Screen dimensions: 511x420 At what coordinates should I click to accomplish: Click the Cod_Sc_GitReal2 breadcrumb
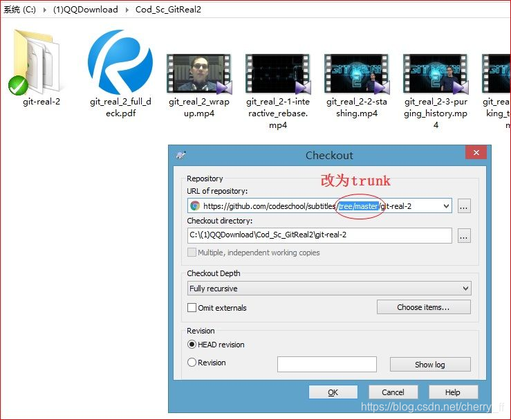point(168,10)
